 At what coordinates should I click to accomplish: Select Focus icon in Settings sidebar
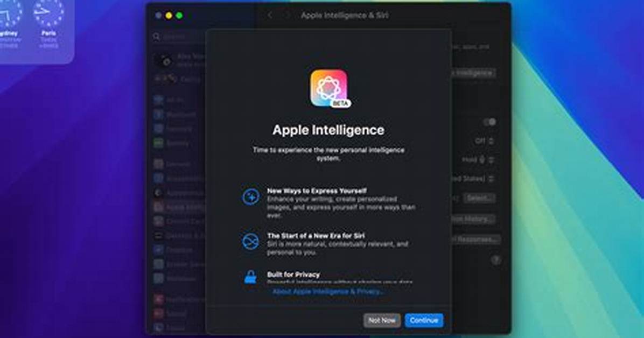click(x=158, y=328)
